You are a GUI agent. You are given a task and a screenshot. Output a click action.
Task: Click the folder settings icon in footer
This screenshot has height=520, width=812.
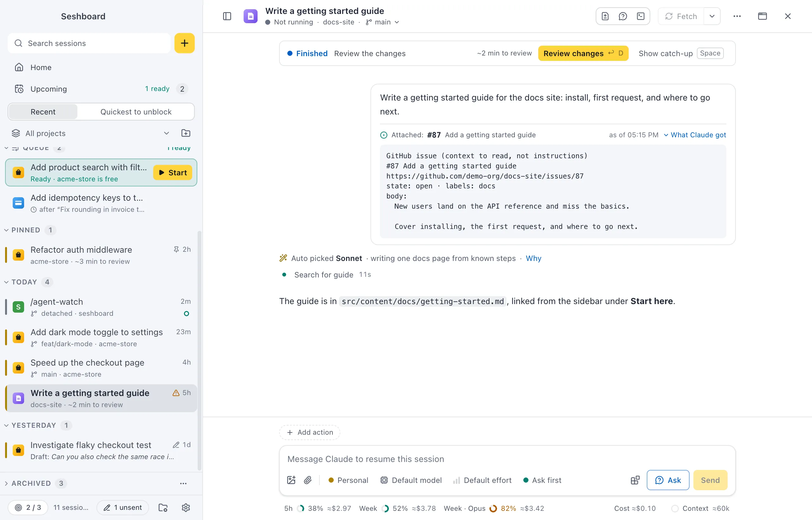(x=163, y=507)
